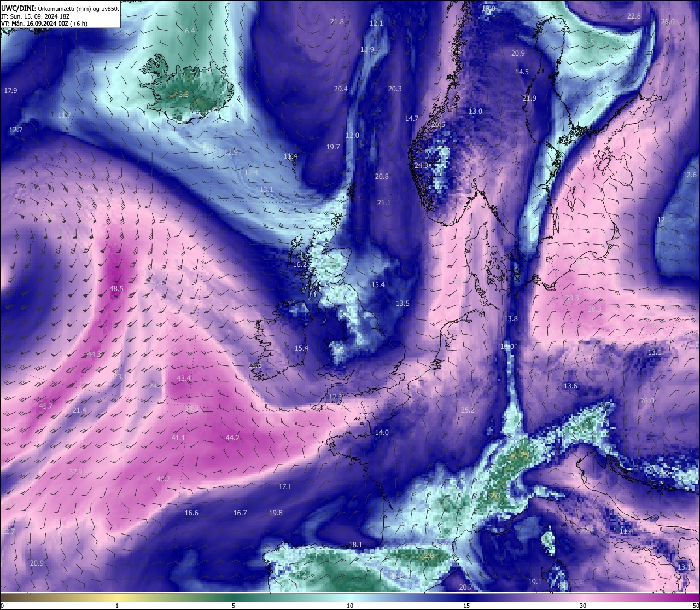
Task: Click the 12.6 value label
Action: pos(690,175)
